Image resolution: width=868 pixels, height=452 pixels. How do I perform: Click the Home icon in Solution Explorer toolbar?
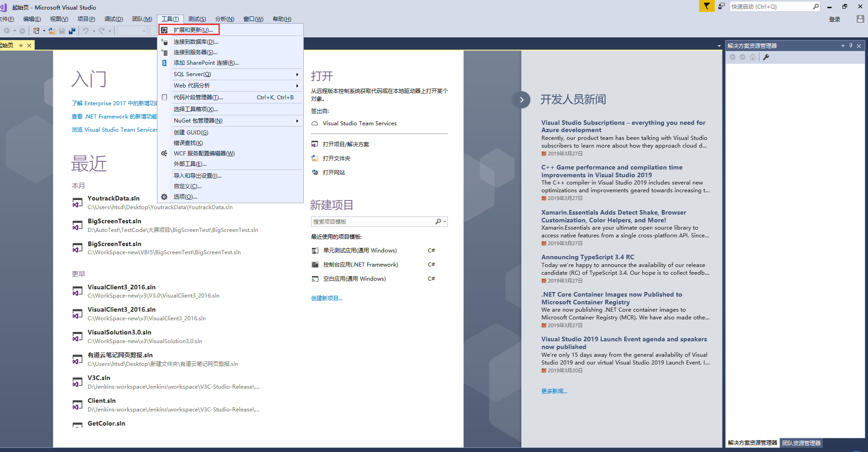(x=753, y=57)
